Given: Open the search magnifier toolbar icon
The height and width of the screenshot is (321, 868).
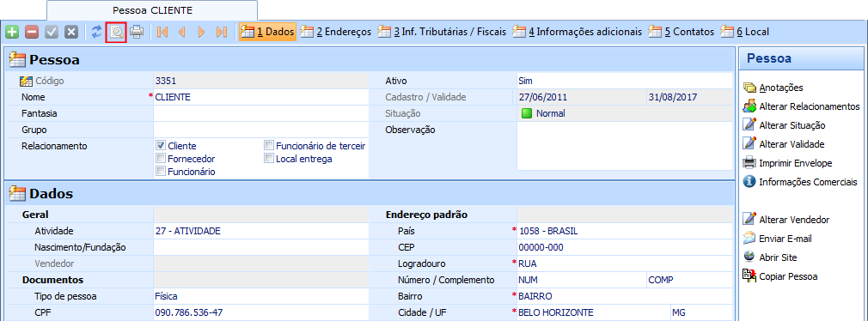Looking at the screenshot, I should pos(117,32).
